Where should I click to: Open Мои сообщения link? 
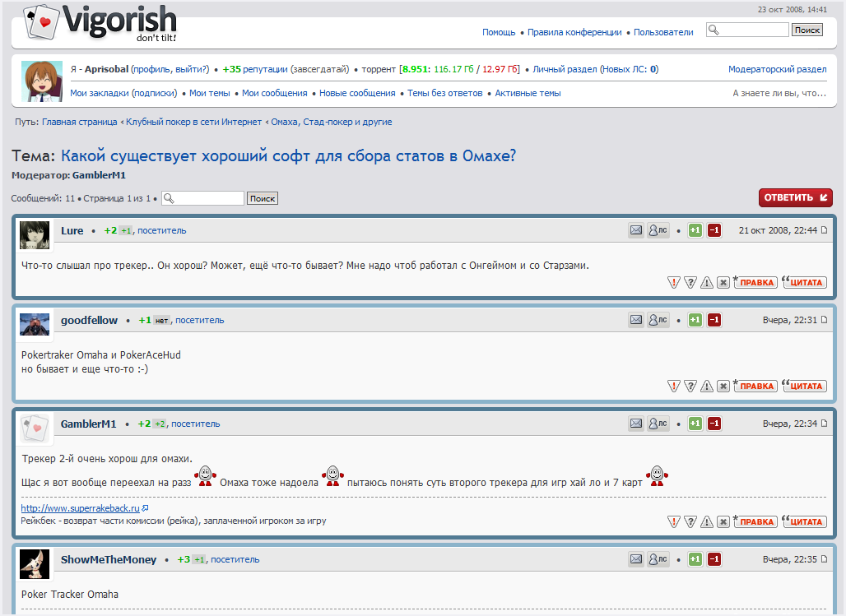[275, 93]
